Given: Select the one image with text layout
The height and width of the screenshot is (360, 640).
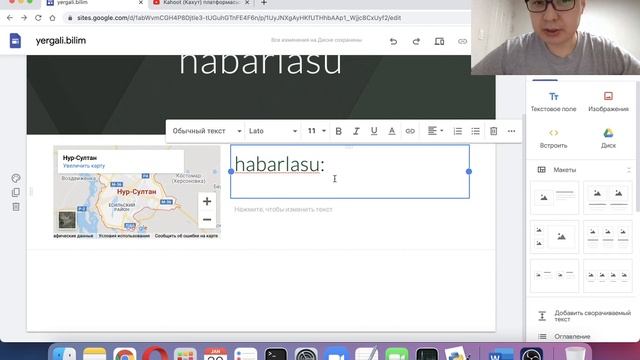Looking at the screenshot, I should pos(554,198).
